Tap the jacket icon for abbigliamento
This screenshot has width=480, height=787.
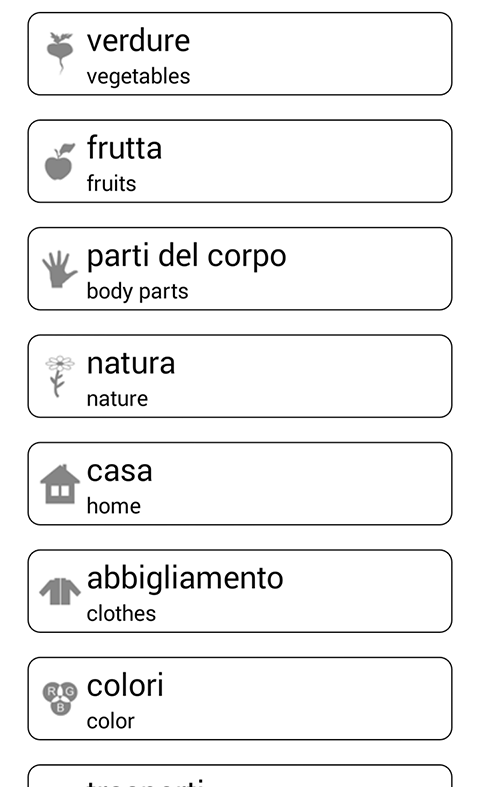point(60,591)
